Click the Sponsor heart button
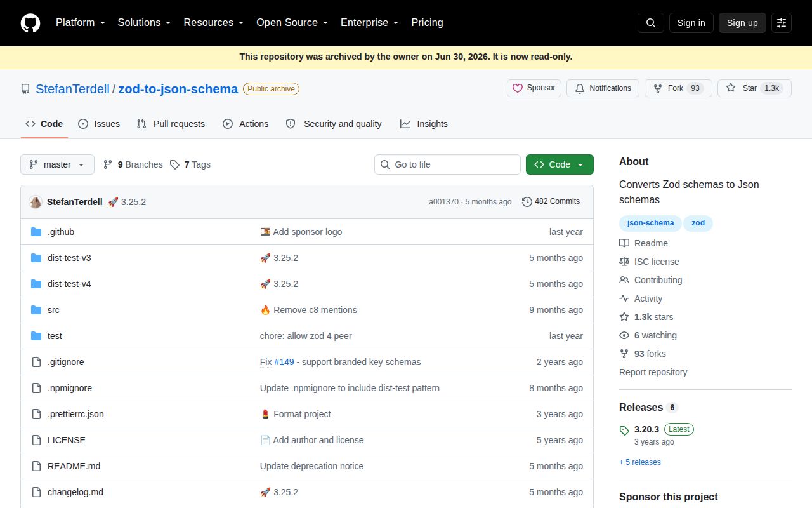The height and width of the screenshot is (508, 812). pos(534,88)
